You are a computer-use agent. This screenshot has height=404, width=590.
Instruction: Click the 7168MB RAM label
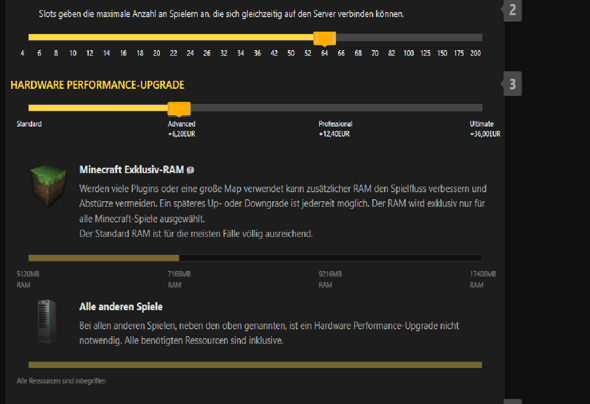[x=179, y=279]
